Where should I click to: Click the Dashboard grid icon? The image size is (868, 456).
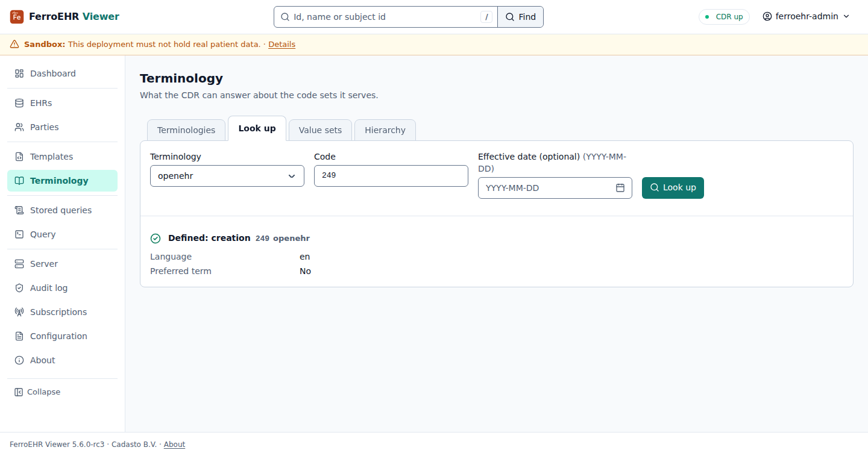[x=19, y=73]
